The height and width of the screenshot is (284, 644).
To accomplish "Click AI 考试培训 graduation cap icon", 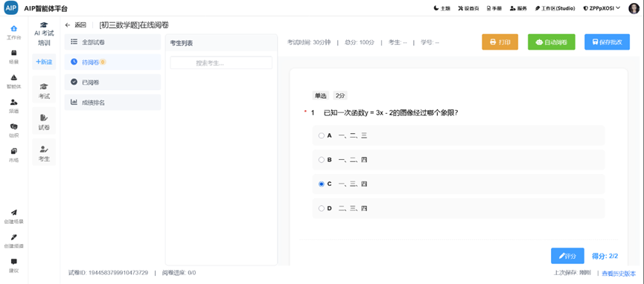I will [44, 25].
